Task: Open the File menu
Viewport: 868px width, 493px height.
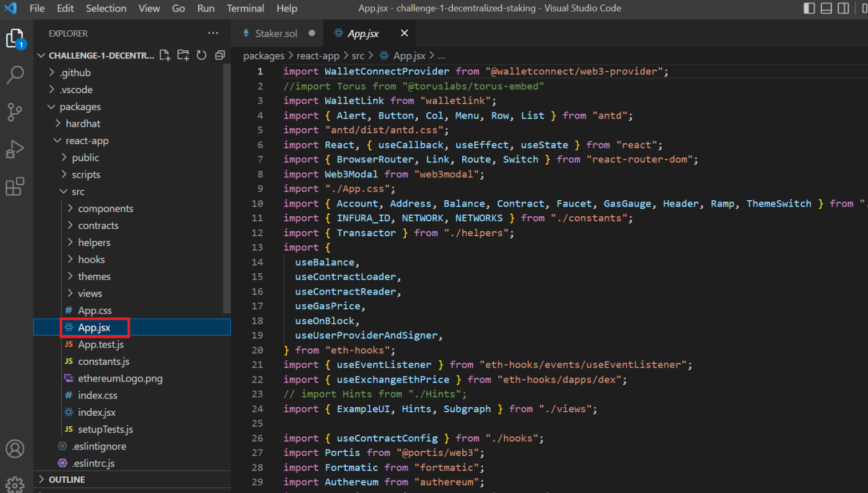Action: coord(37,8)
